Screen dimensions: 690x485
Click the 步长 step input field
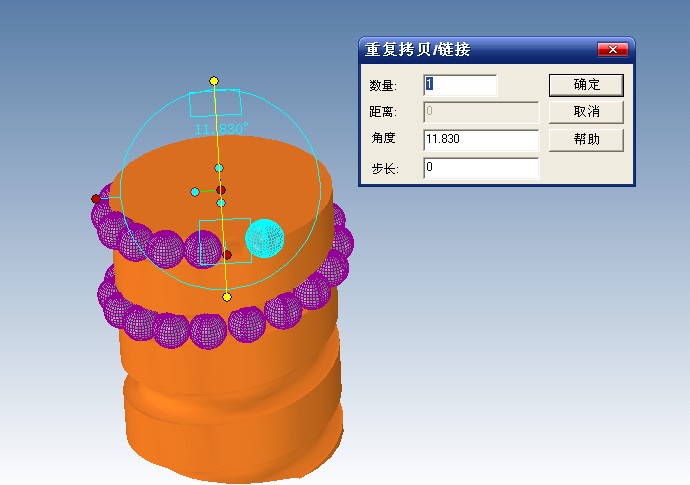pyautogui.click(x=481, y=168)
